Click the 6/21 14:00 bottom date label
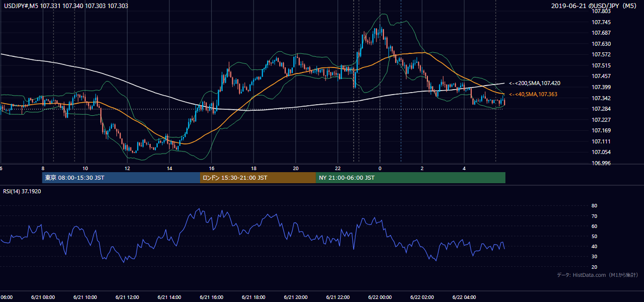This screenshot has width=644, height=302. [x=169, y=297]
